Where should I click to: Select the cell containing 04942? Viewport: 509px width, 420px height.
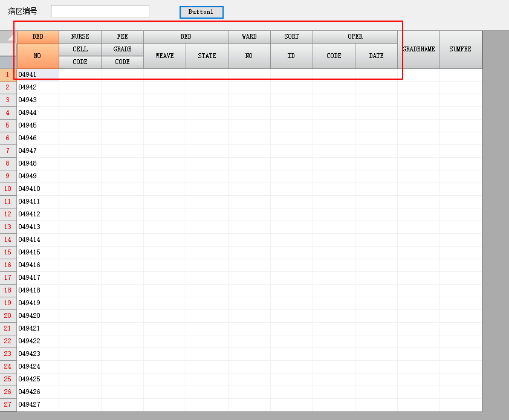[x=37, y=87]
